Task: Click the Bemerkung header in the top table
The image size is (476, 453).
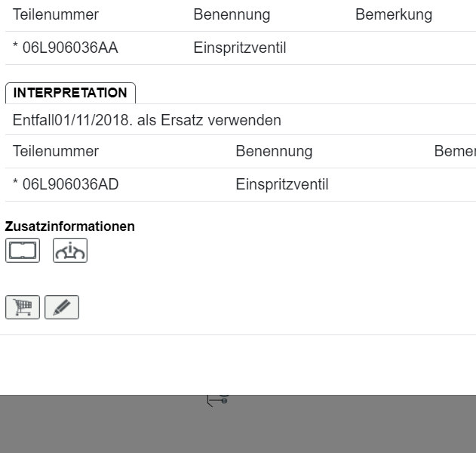Action: [394, 14]
